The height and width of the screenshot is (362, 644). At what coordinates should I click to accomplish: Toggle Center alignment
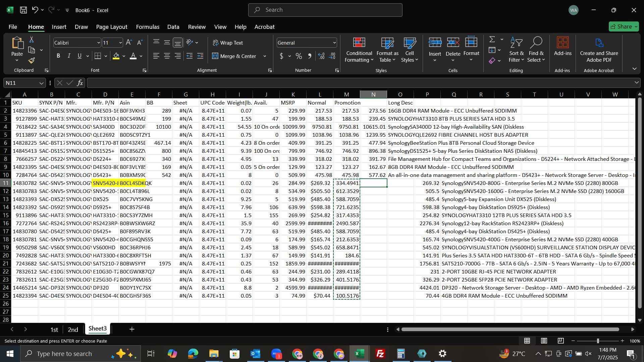tap(167, 56)
